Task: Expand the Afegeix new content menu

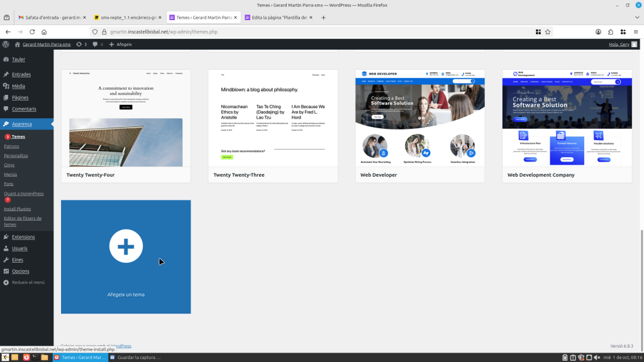Action: point(120,45)
